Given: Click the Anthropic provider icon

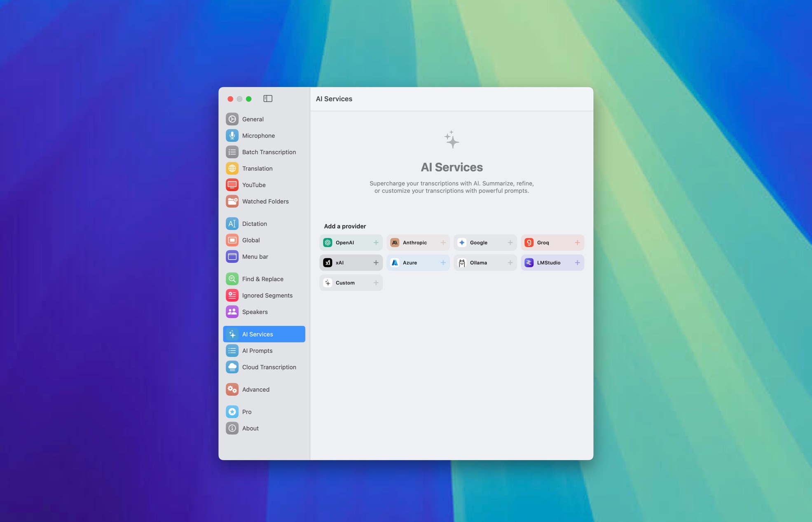Looking at the screenshot, I should click(x=394, y=242).
